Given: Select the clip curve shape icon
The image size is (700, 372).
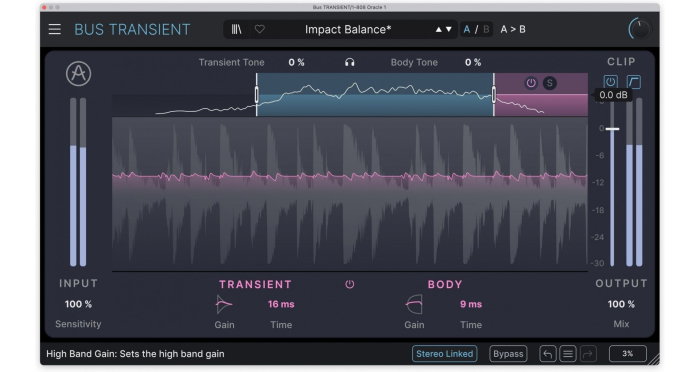Looking at the screenshot, I should tap(634, 82).
